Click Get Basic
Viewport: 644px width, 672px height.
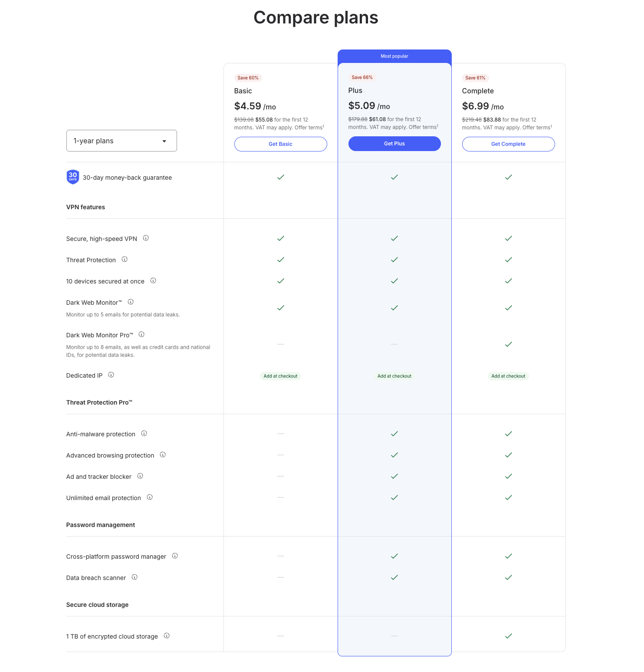coord(280,144)
